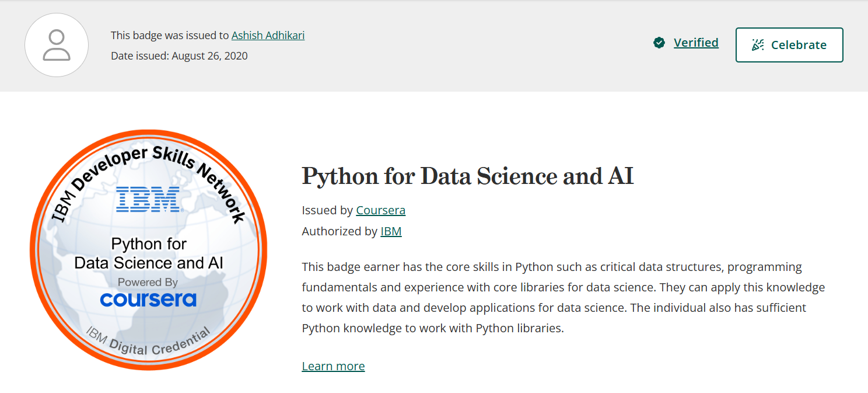Click the Learn more link

(333, 366)
